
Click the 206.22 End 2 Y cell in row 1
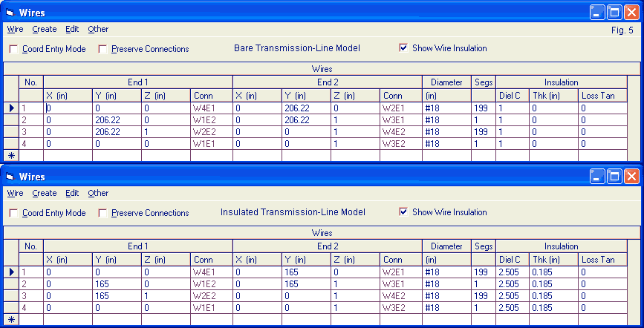pos(306,108)
